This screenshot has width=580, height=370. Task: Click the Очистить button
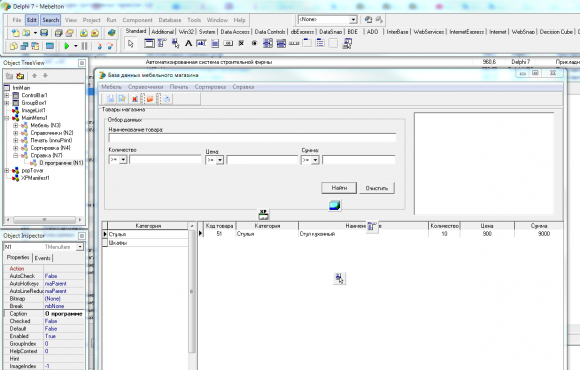click(377, 188)
